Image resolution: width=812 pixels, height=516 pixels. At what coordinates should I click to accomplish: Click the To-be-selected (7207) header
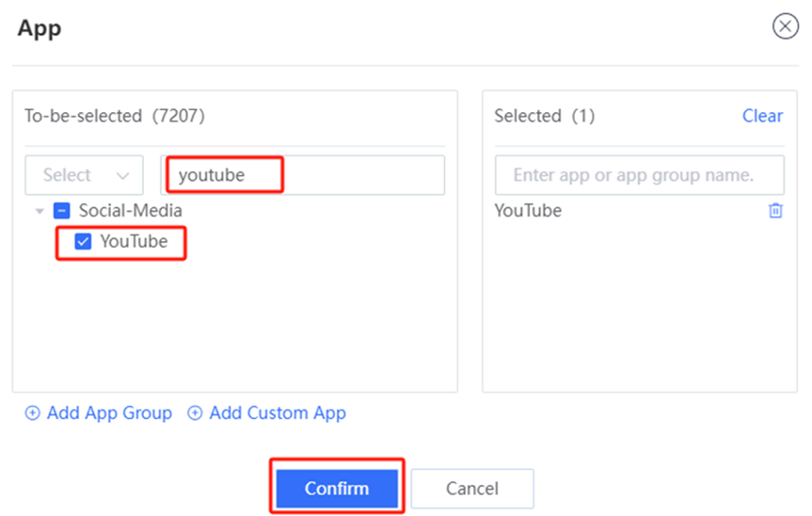[x=115, y=116]
